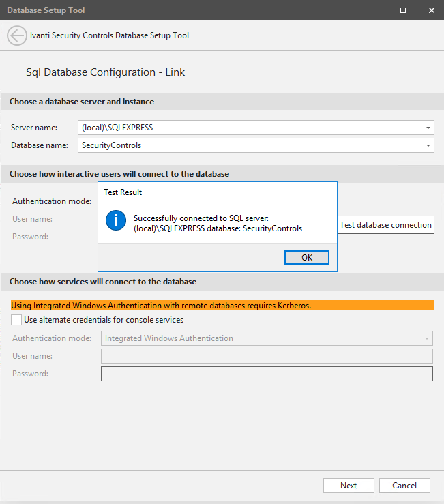Screen dimensions: 444x504
Task: Open the Database name dropdown arrow
Action: point(428,145)
